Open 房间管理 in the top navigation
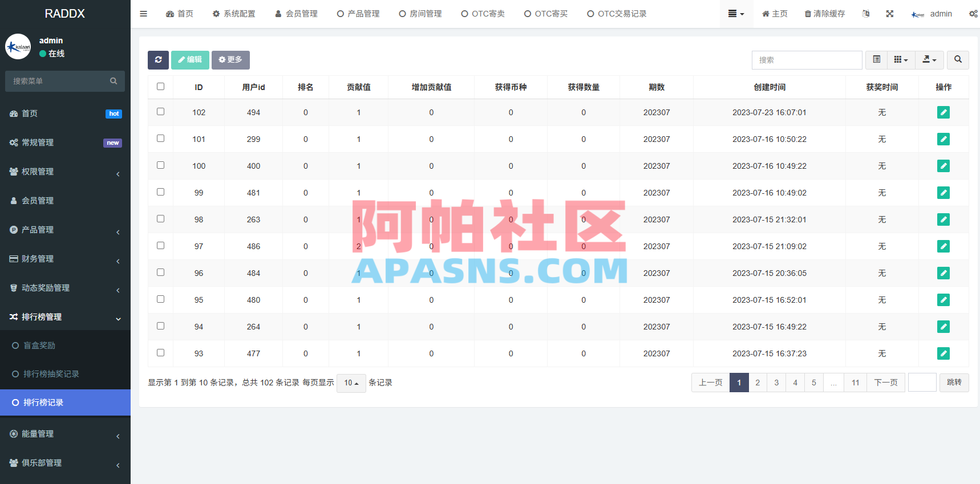 tap(420, 14)
